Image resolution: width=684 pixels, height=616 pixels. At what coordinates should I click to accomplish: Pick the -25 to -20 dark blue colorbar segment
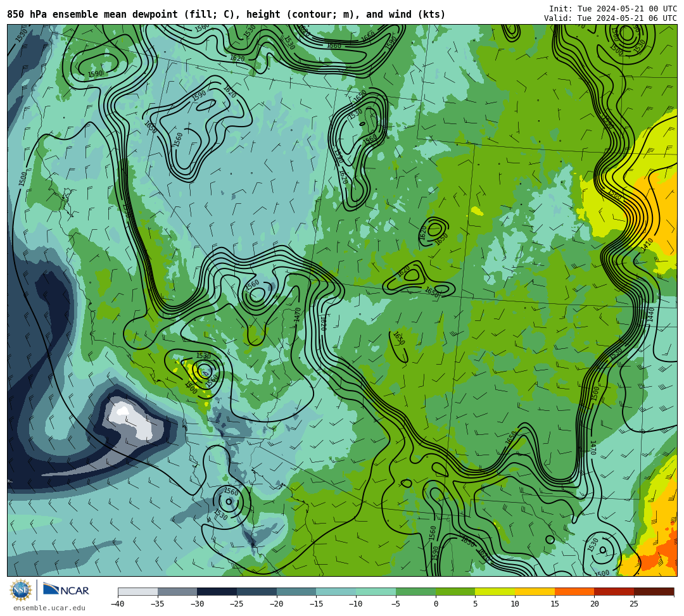[x=257, y=591]
